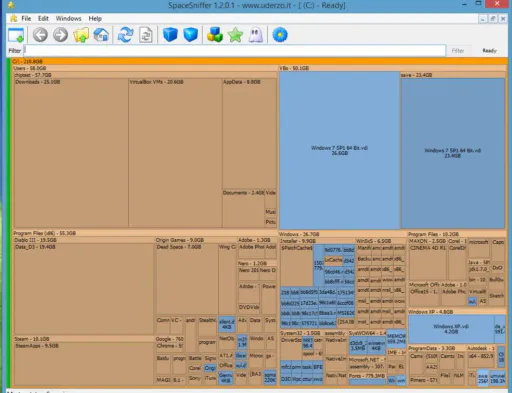Select the VirtualBox VMs 20.6GB block
The width and height of the screenshot is (512, 393).
coord(175,153)
